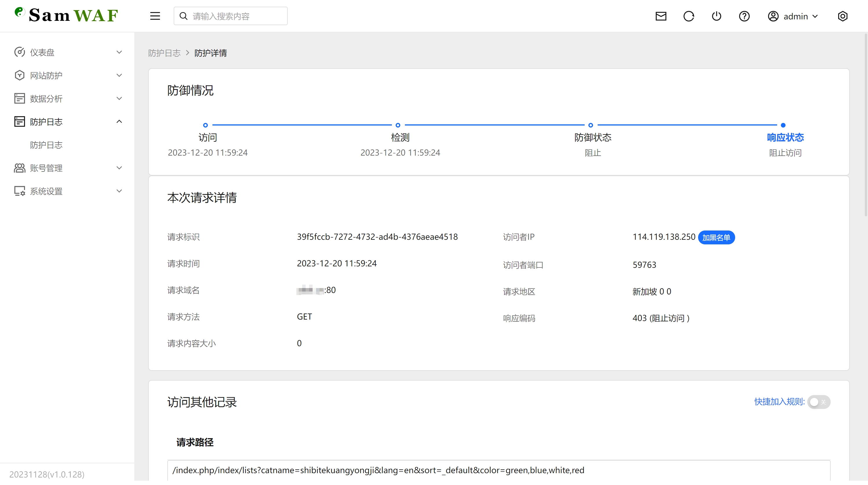
Task: Click the message envelope icon
Action: click(661, 16)
